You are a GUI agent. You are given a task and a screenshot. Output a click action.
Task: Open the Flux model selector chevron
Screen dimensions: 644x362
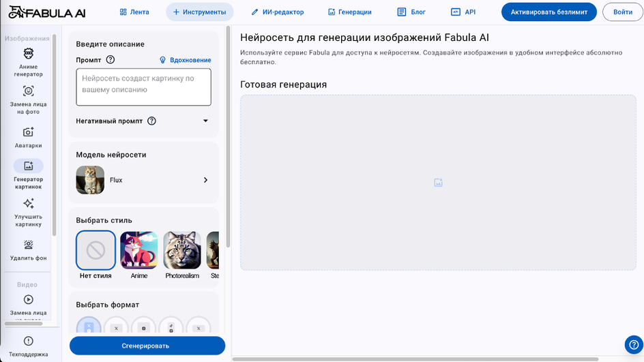coord(206,180)
